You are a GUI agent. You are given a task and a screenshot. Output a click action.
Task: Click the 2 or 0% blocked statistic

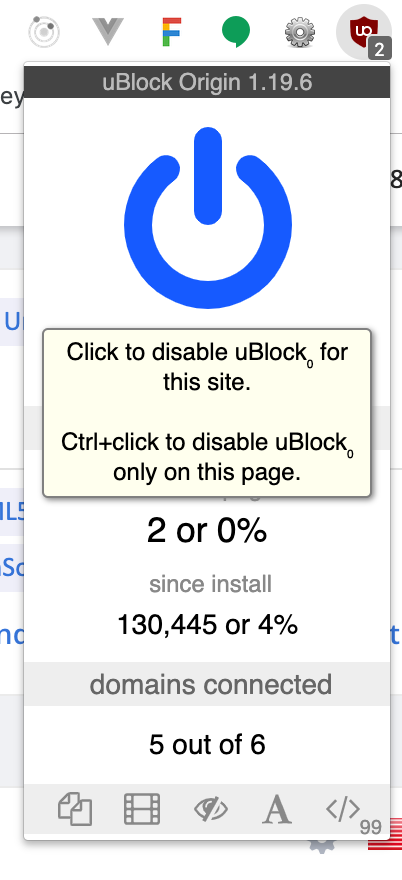[x=207, y=530]
